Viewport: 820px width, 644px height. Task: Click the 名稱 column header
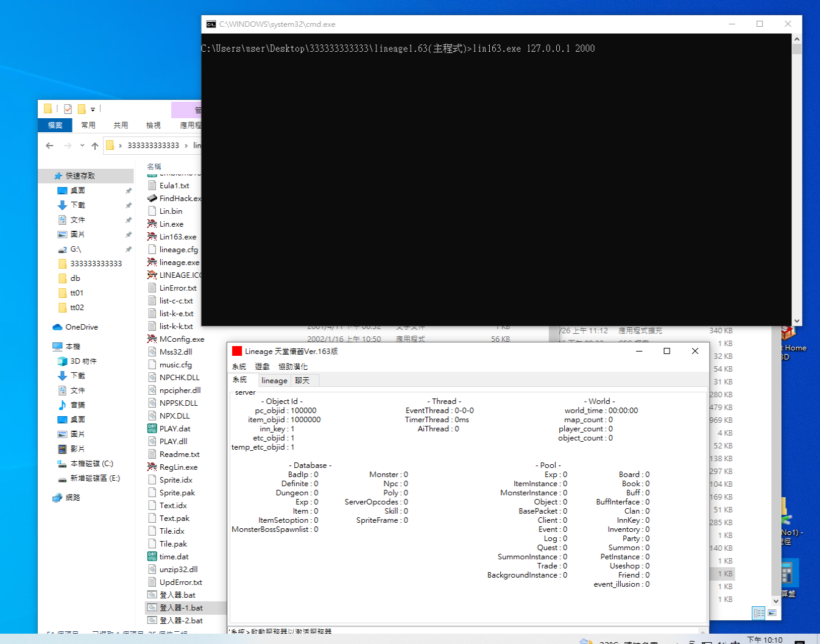pyautogui.click(x=154, y=166)
